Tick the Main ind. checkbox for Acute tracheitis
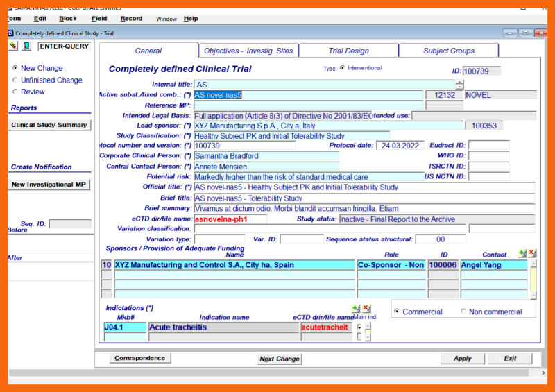 [359, 327]
